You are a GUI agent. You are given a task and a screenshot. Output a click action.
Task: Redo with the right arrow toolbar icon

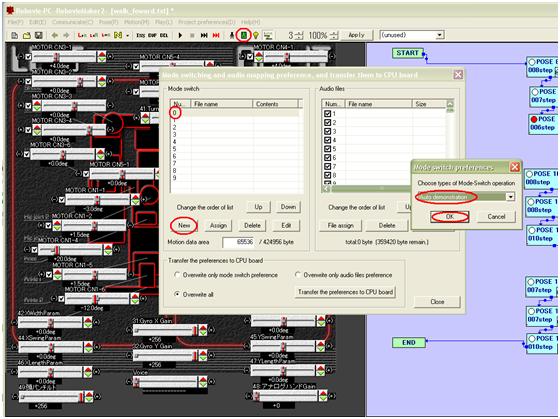coord(66,35)
